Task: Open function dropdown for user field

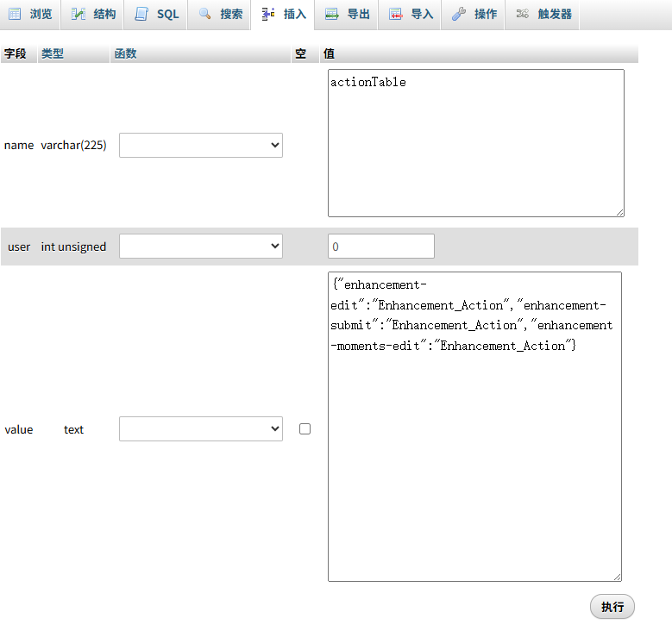Action: 200,247
